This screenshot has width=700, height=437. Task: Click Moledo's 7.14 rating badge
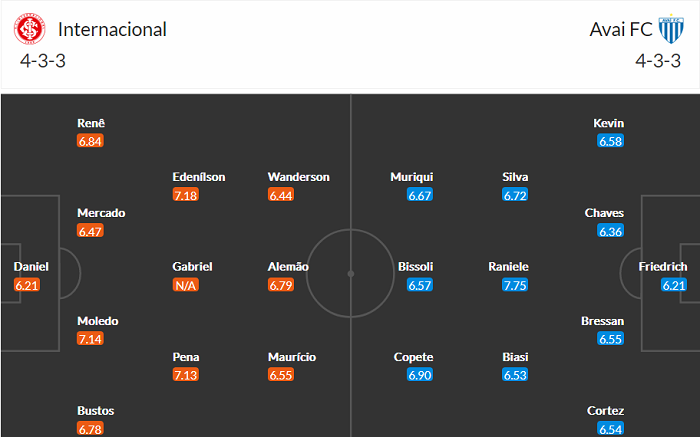pos(90,339)
